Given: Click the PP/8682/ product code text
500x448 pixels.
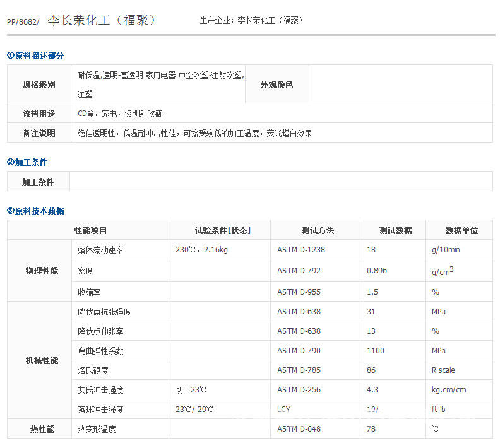Looking at the screenshot, I should (23, 21).
